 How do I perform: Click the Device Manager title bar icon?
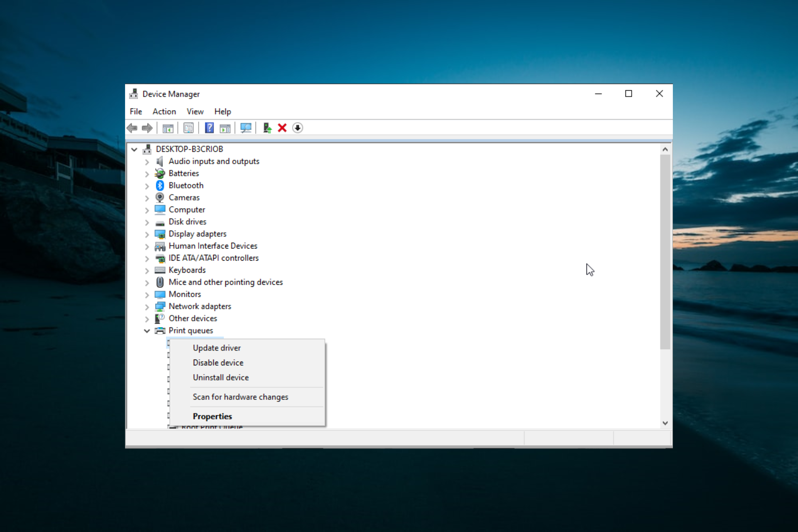[133, 94]
